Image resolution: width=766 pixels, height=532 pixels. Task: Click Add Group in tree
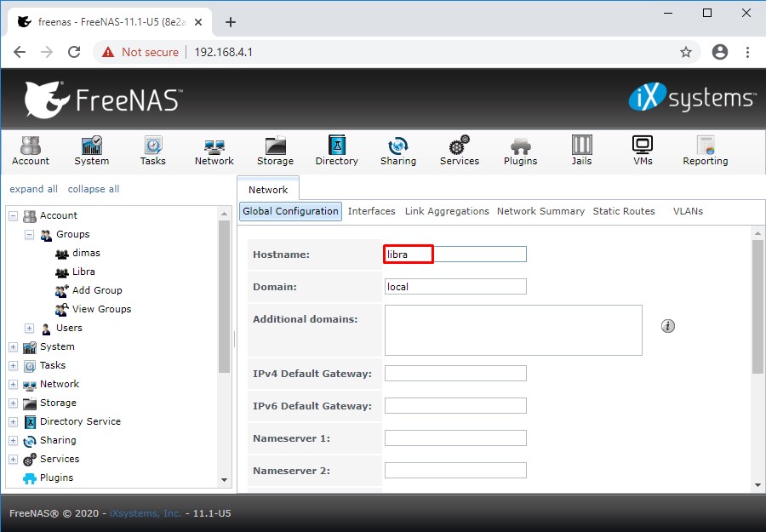pos(97,290)
